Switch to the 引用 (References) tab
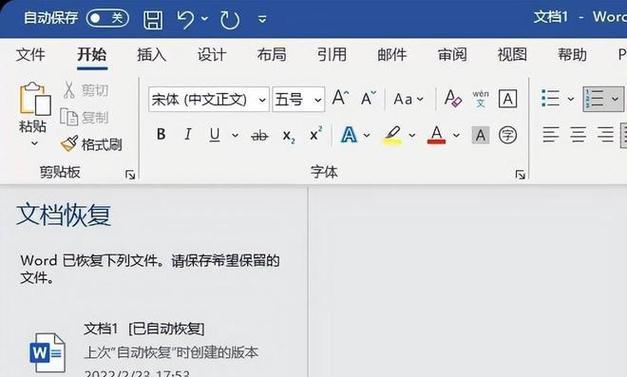The image size is (627, 377). (x=332, y=54)
